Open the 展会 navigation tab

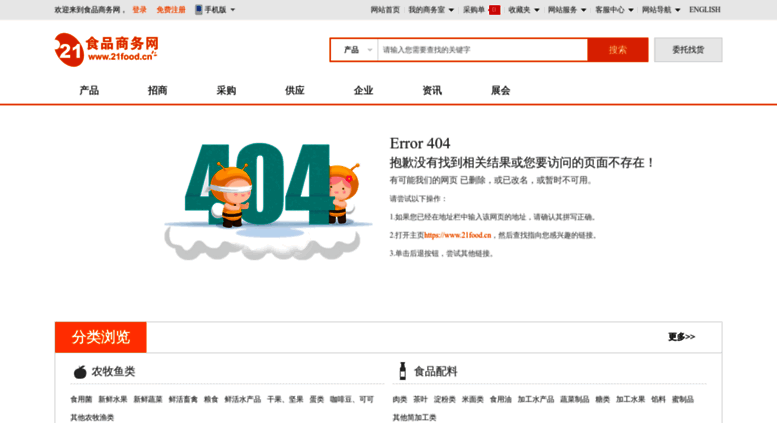(500, 90)
